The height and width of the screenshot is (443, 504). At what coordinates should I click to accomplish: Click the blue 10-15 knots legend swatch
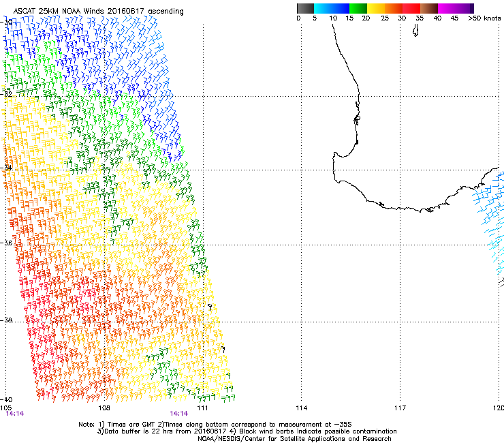(x=341, y=8)
